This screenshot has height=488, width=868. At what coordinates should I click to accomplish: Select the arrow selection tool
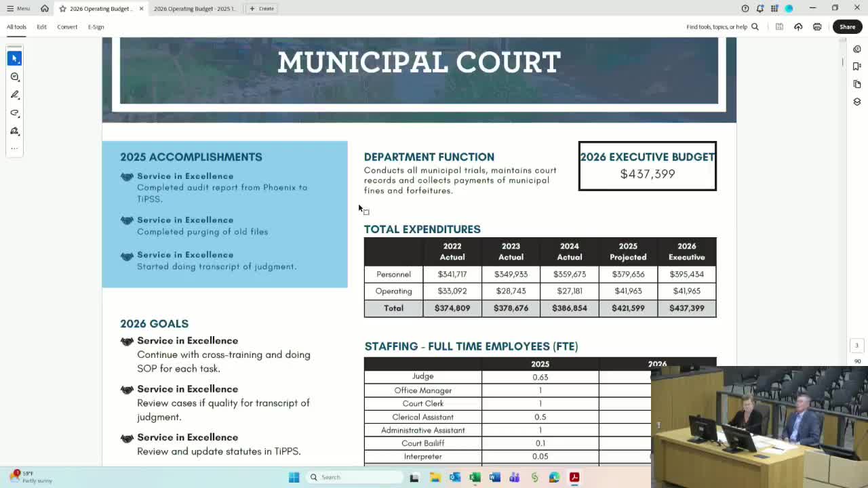coord(14,58)
